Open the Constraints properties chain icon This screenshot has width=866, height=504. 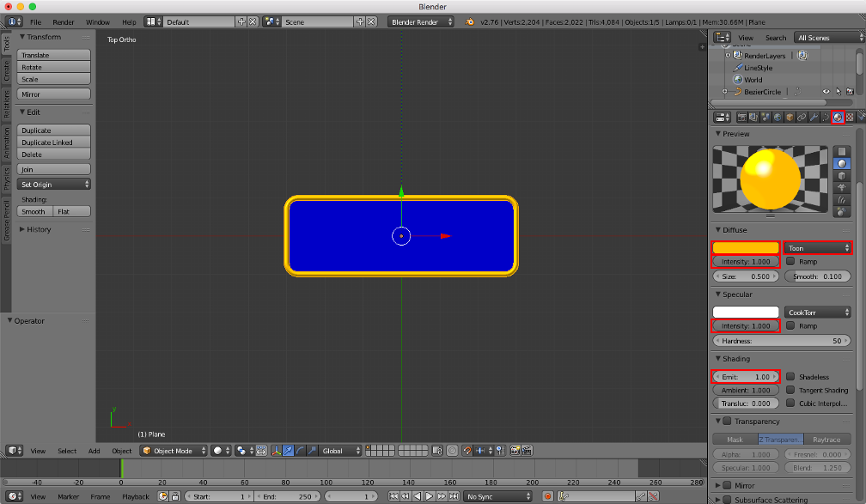tap(802, 117)
